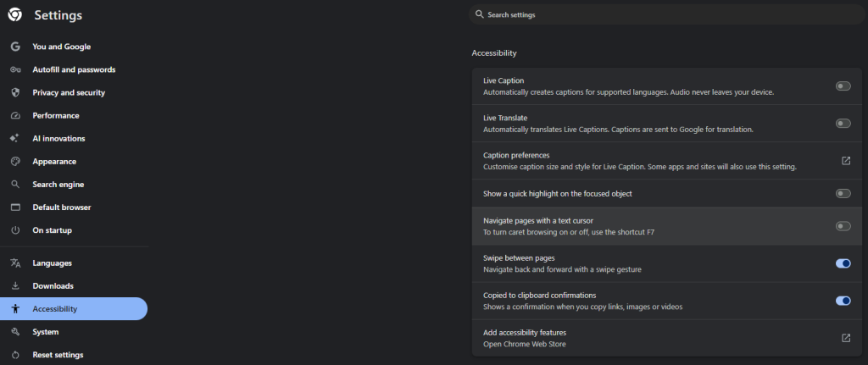The image size is (868, 365).
Task: Disable Swipe between pages toggle
Action: click(x=843, y=263)
